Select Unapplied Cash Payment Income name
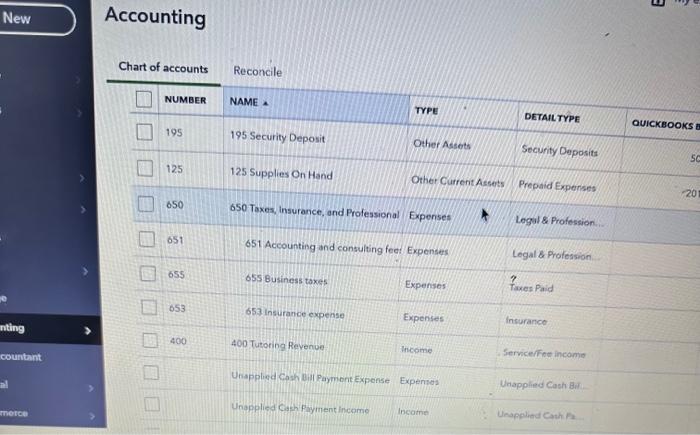 coord(300,408)
